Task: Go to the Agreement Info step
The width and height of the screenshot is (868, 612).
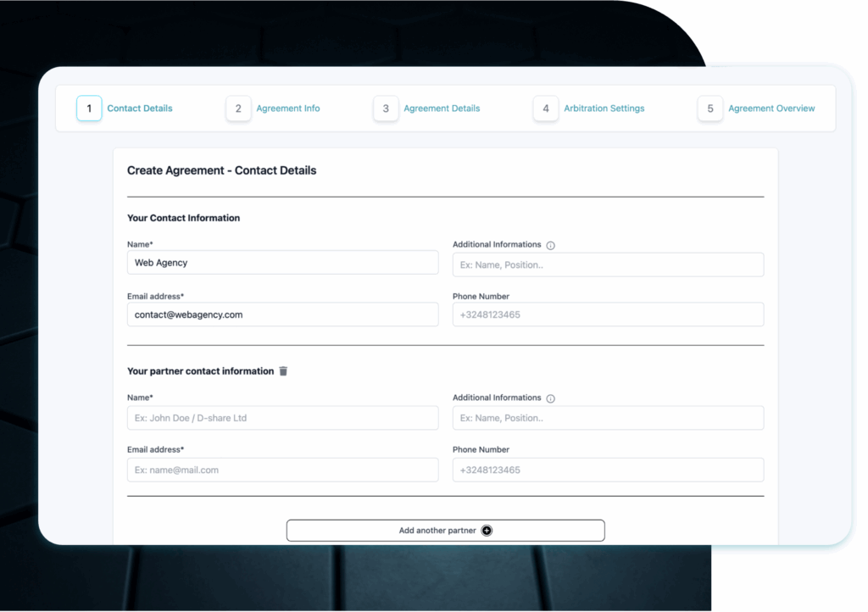Action: pyautogui.click(x=288, y=108)
